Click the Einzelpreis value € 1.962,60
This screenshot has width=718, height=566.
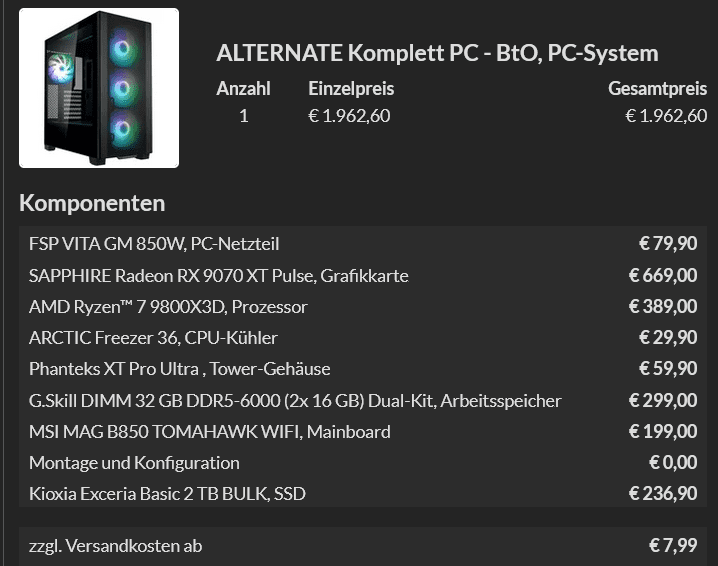tap(349, 115)
